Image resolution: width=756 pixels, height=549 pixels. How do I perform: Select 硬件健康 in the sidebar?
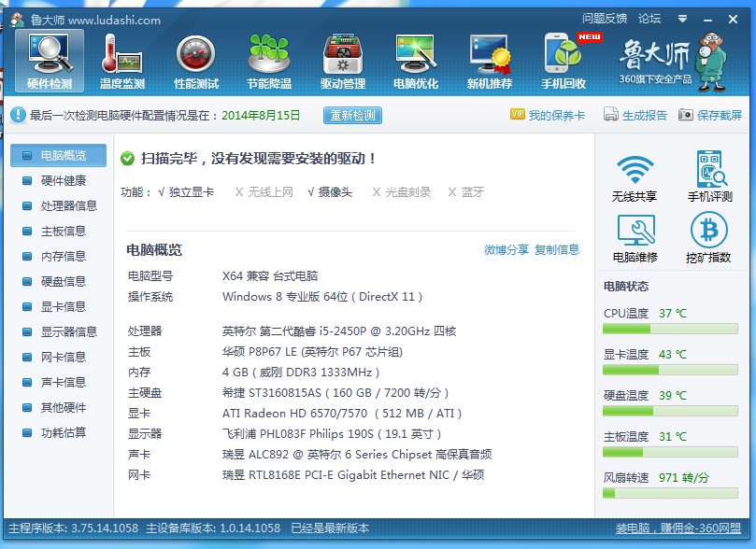pyautogui.click(x=58, y=180)
